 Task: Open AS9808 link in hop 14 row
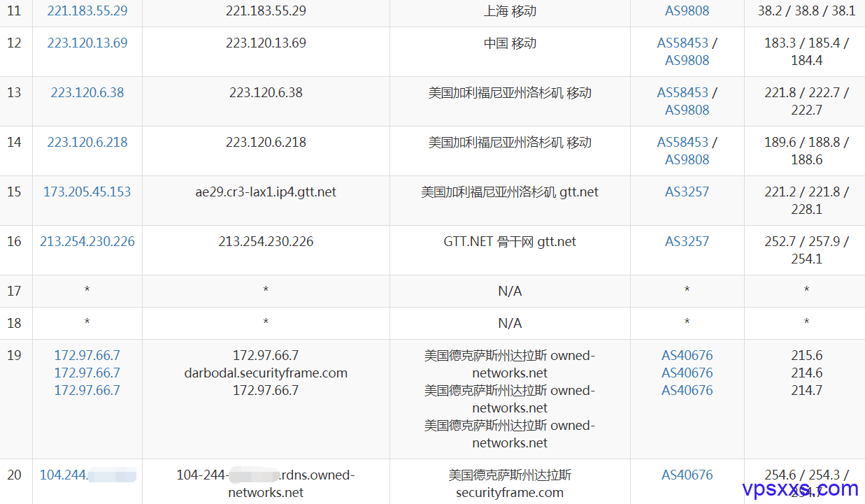pyautogui.click(x=687, y=159)
